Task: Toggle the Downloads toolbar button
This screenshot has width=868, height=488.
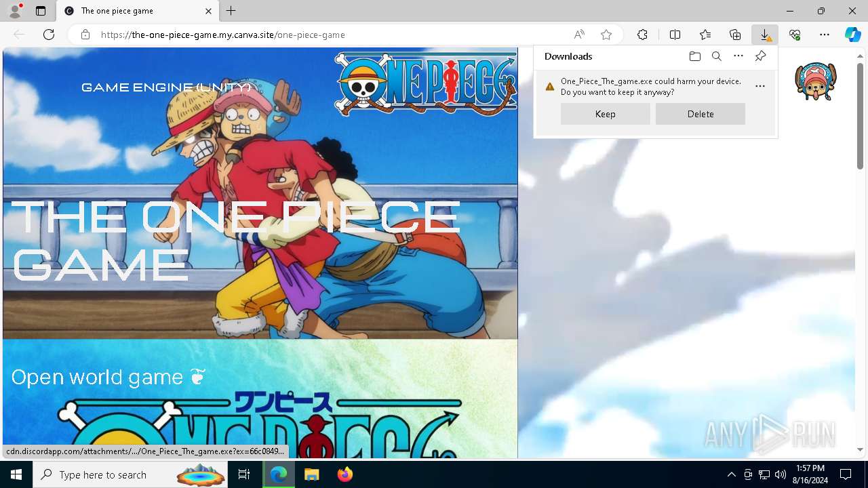Action: coord(765,35)
